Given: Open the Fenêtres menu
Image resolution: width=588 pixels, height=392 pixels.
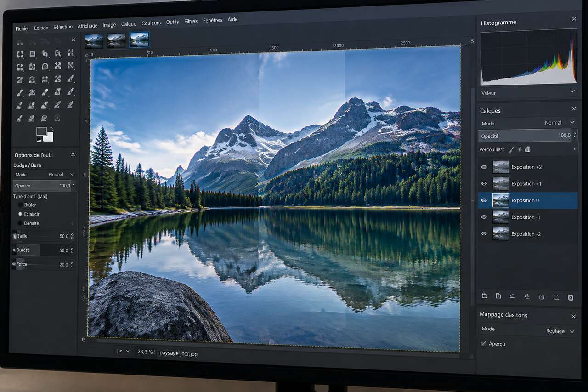Looking at the screenshot, I should (x=212, y=20).
